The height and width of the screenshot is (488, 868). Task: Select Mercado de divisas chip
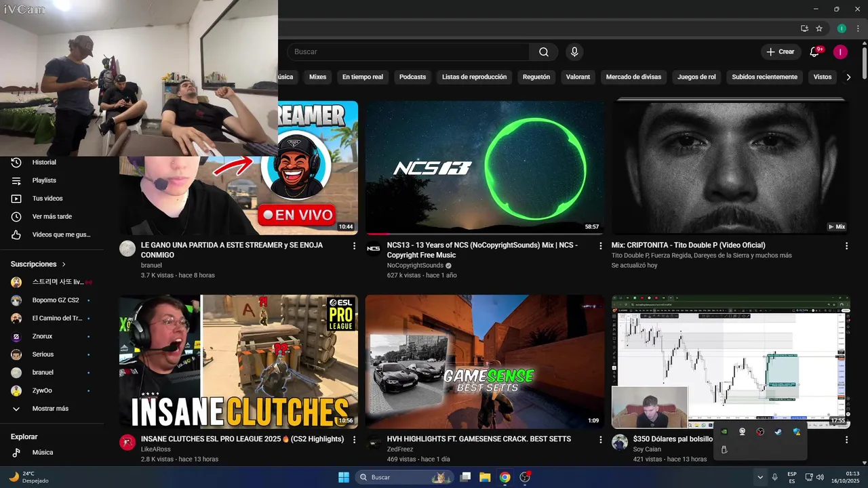(x=633, y=77)
